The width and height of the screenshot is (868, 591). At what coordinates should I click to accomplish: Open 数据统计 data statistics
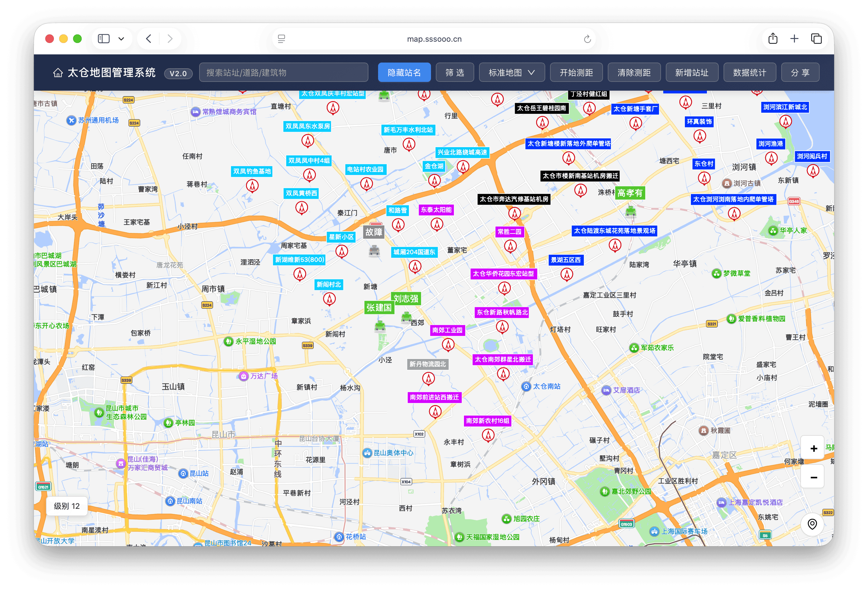(x=750, y=73)
